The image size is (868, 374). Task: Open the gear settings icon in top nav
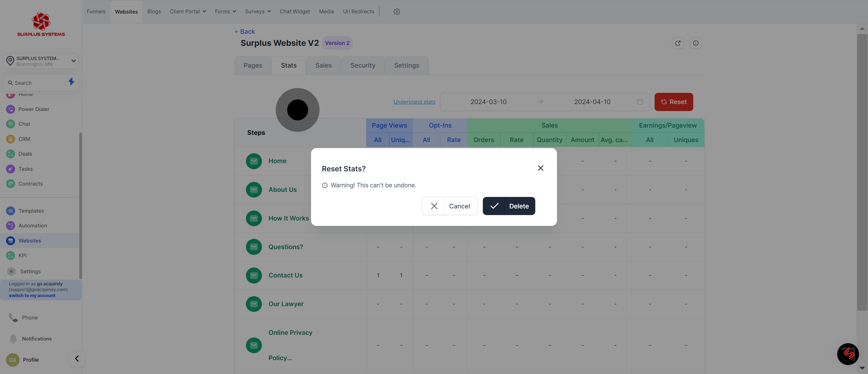tap(397, 11)
